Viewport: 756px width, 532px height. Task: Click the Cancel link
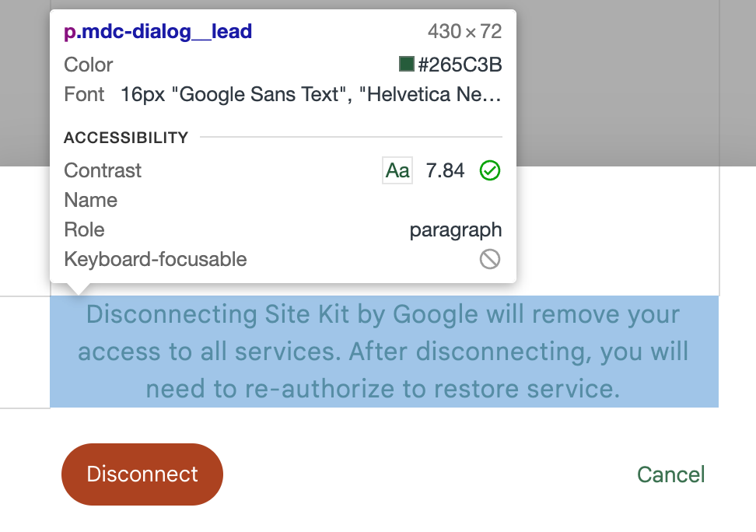[670, 474]
